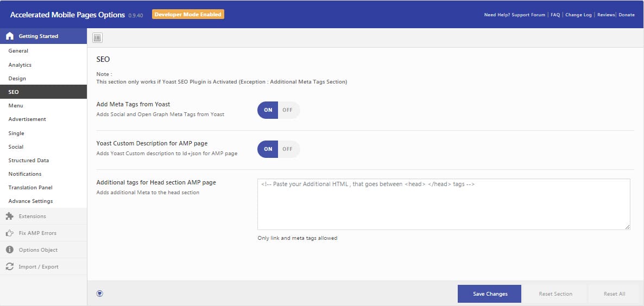Click the Extensions puzzle piece icon
The width and height of the screenshot is (644, 306).
pos(9,216)
